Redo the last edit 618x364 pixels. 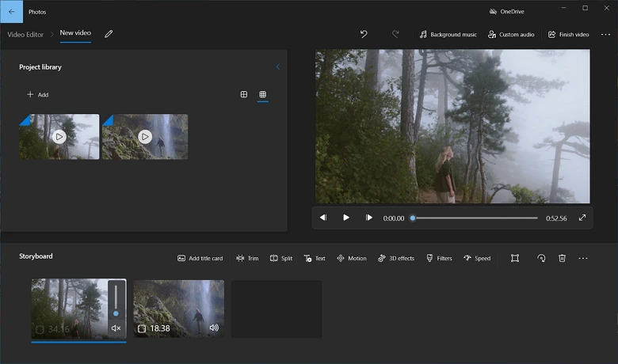coord(395,34)
